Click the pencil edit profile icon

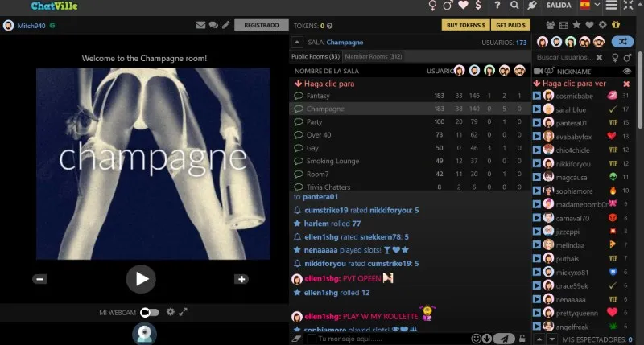pyautogui.click(x=226, y=25)
